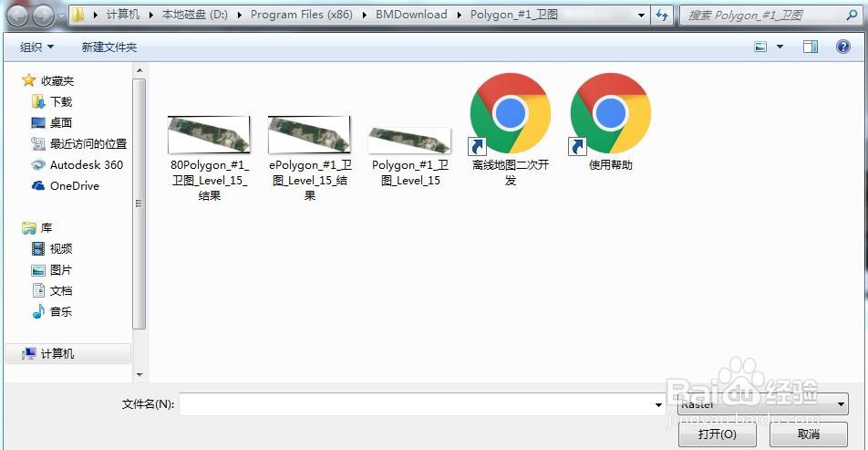Viewport: 868px width, 450px height.
Task: Change view using the view icon
Action: pyautogui.click(x=761, y=47)
